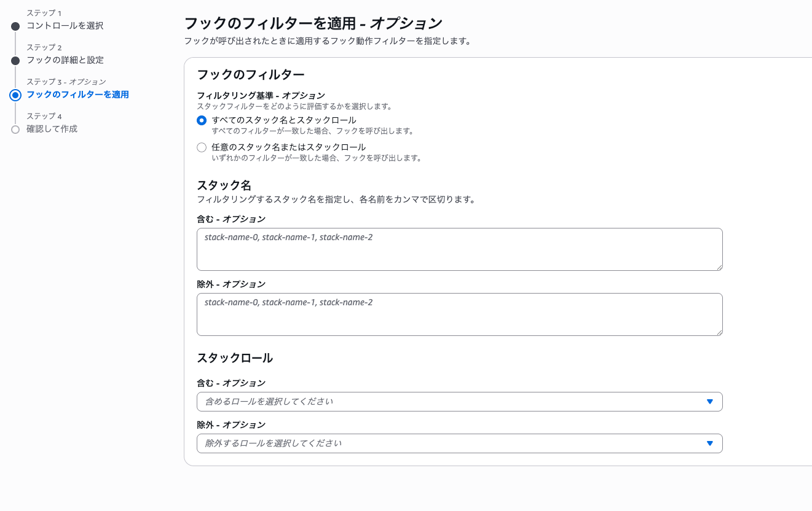
Task: Click the dropdown arrow in excluded roles field
Action: [x=710, y=443]
